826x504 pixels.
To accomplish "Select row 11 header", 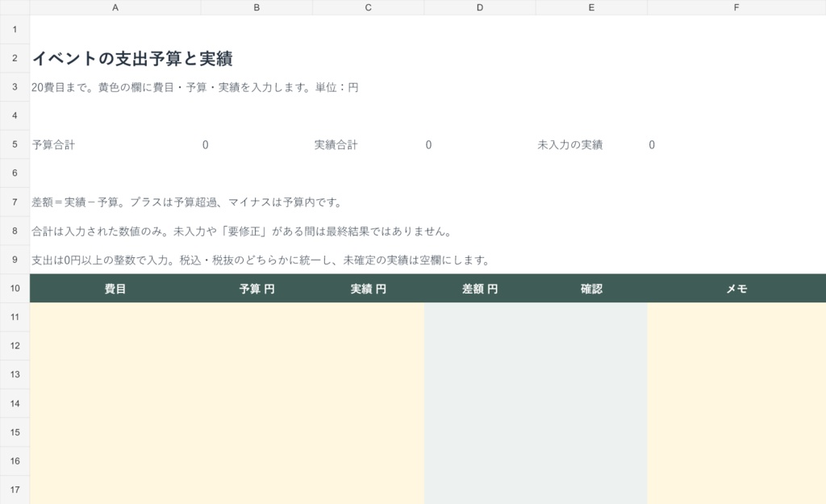I will pyautogui.click(x=15, y=317).
